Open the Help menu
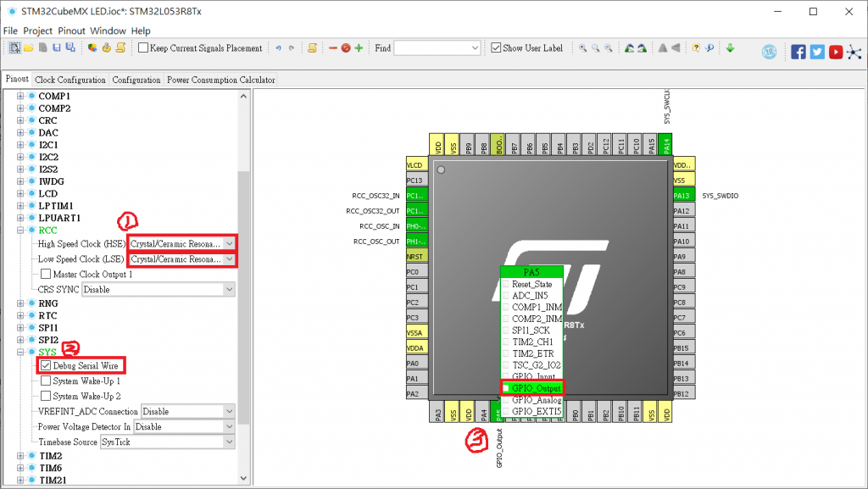868x489 pixels. pos(141,31)
